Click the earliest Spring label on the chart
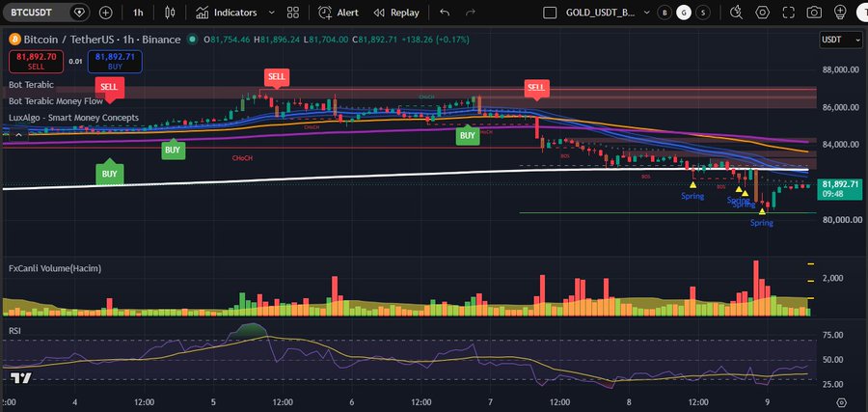The height and width of the screenshot is (412, 868). [692, 196]
